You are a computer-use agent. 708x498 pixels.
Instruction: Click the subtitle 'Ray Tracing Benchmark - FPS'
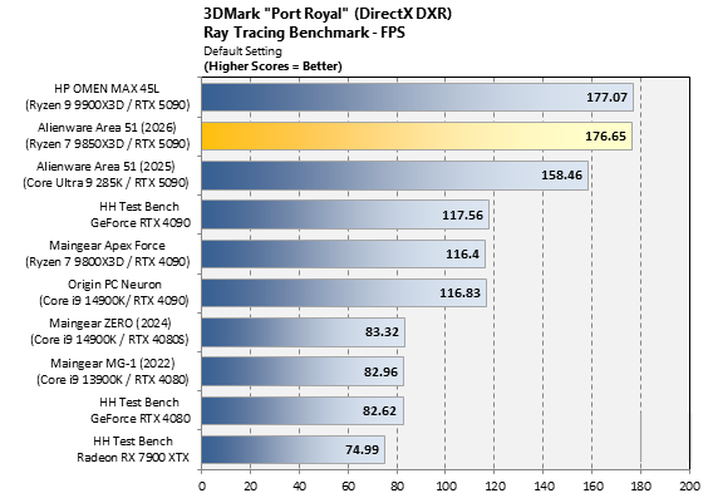tap(304, 33)
